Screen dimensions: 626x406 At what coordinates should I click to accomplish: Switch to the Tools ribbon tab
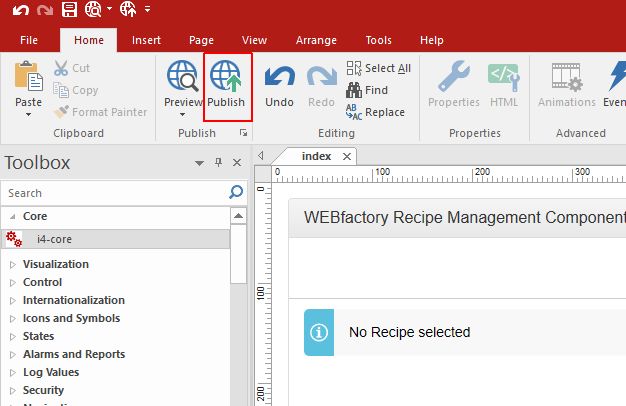coord(378,40)
